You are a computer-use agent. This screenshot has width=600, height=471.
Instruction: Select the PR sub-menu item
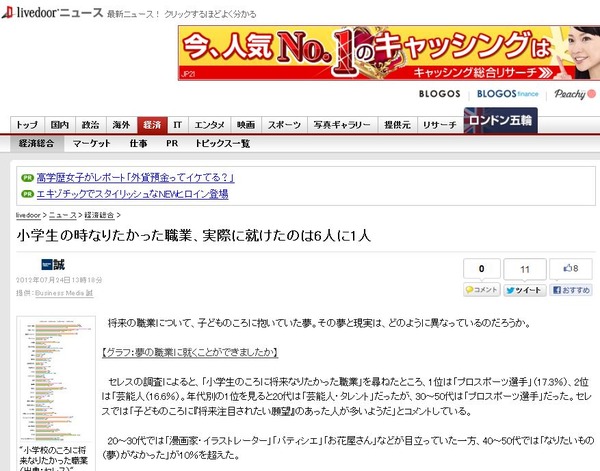click(x=172, y=143)
